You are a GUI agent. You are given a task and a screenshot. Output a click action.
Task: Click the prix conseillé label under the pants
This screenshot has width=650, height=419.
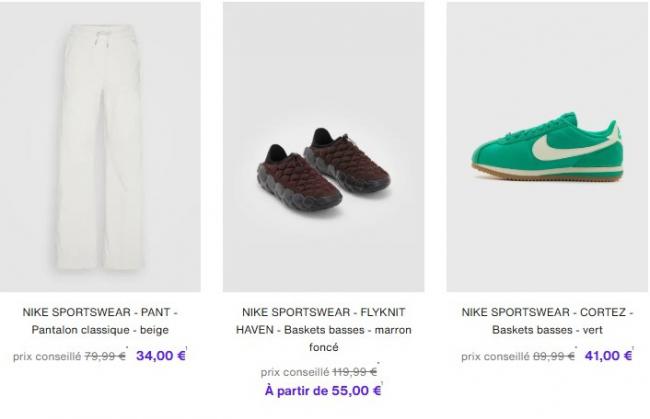tap(47, 356)
